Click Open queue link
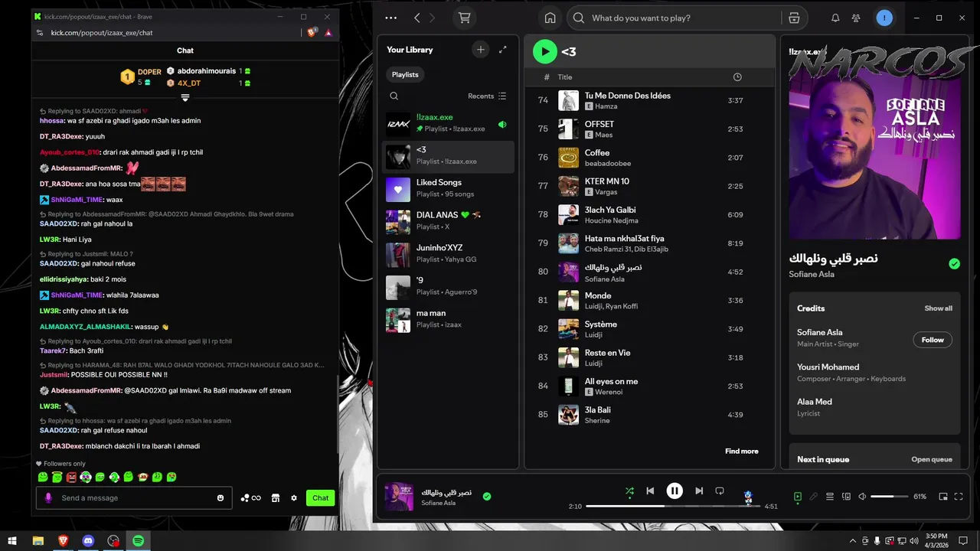 [931, 459]
